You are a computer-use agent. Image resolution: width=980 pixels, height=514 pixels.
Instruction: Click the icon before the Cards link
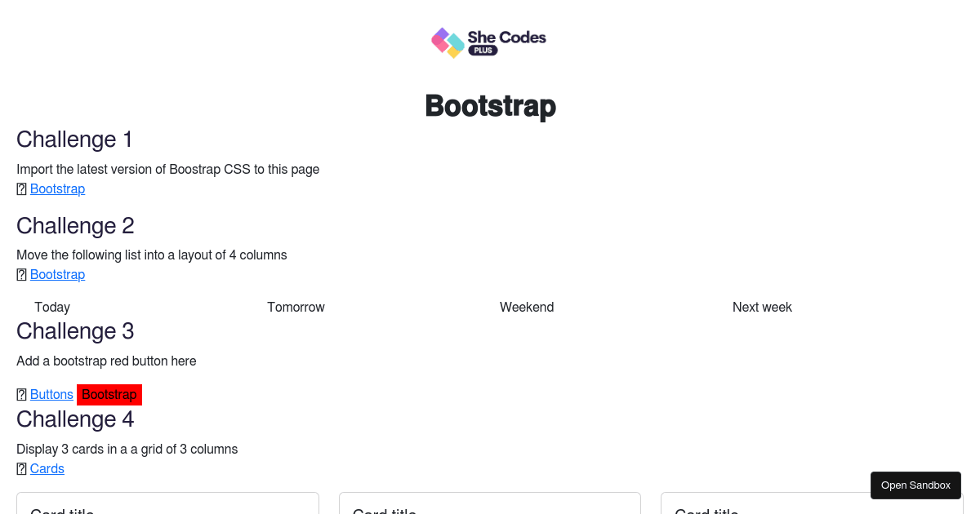click(x=21, y=468)
